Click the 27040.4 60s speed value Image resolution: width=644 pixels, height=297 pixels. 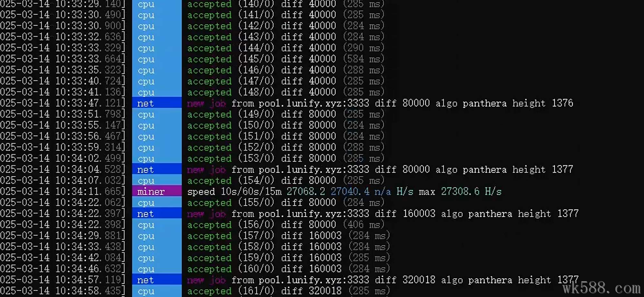point(350,192)
